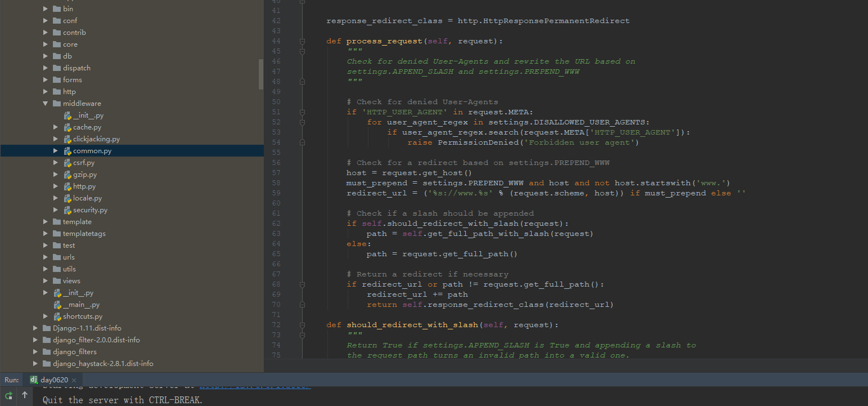Viewport: 868px width, 406px height.
Task: Click on 'response_redirect_class' at line 42
Action: click(384, 21)
